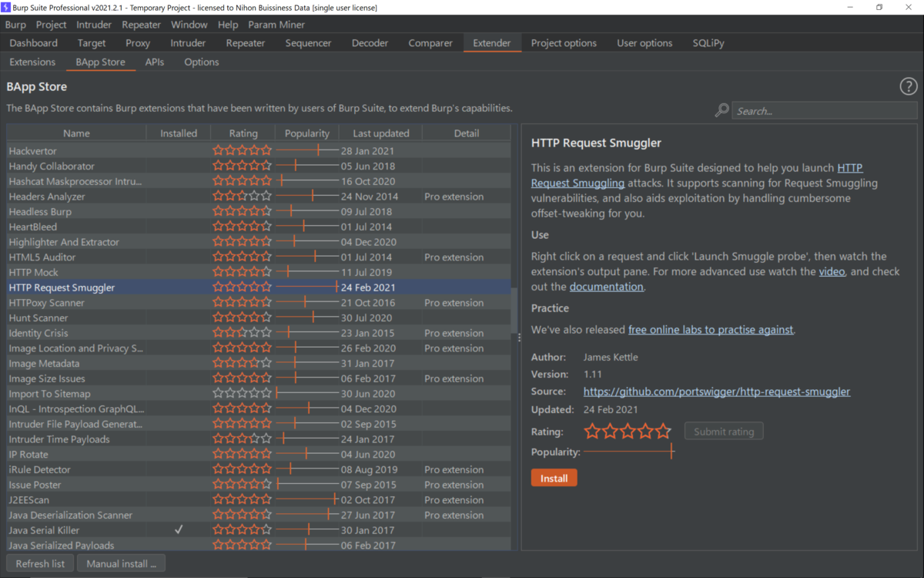924x578 pixels.
Task: Sort by the Rating column header
Action: [x=243, y=133]
